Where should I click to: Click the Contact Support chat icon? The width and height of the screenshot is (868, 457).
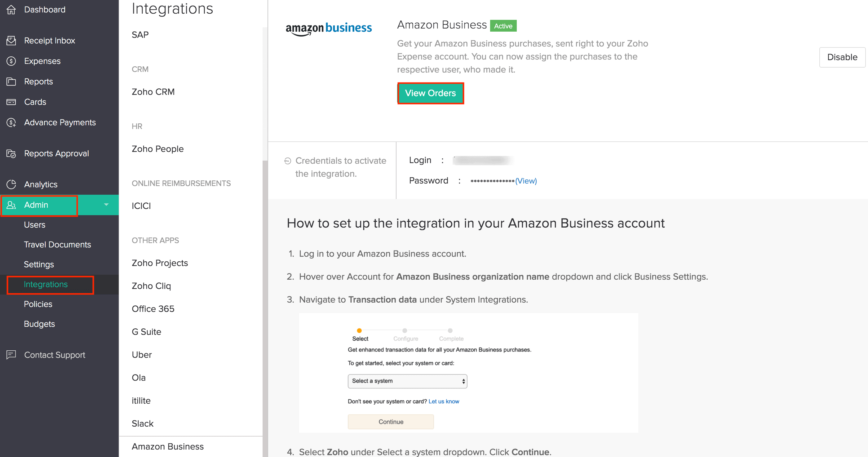pos(11,355)
